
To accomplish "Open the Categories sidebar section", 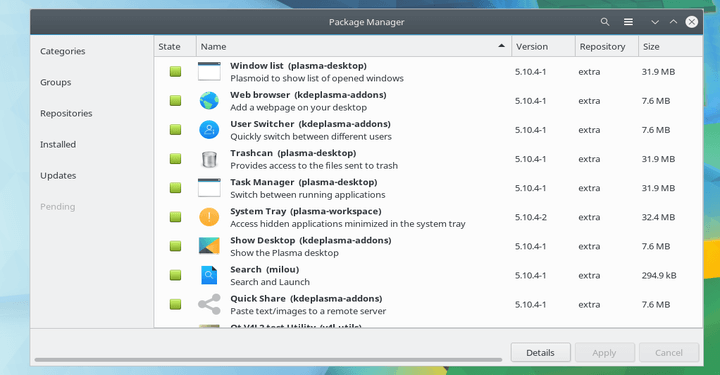I will pos(62,51).
